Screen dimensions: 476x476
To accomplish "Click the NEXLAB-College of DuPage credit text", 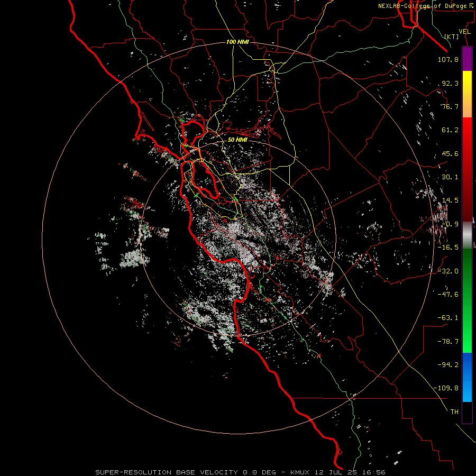I will (427, 6).
